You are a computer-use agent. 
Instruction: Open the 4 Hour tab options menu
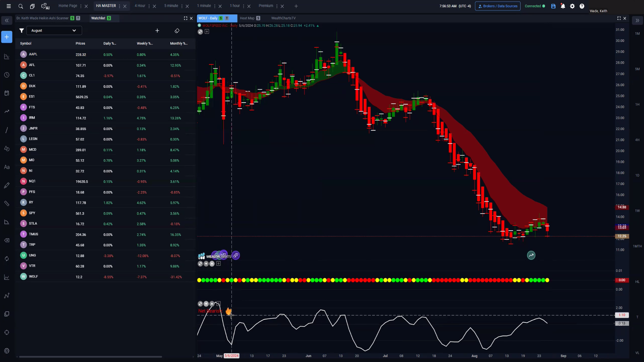149,6
